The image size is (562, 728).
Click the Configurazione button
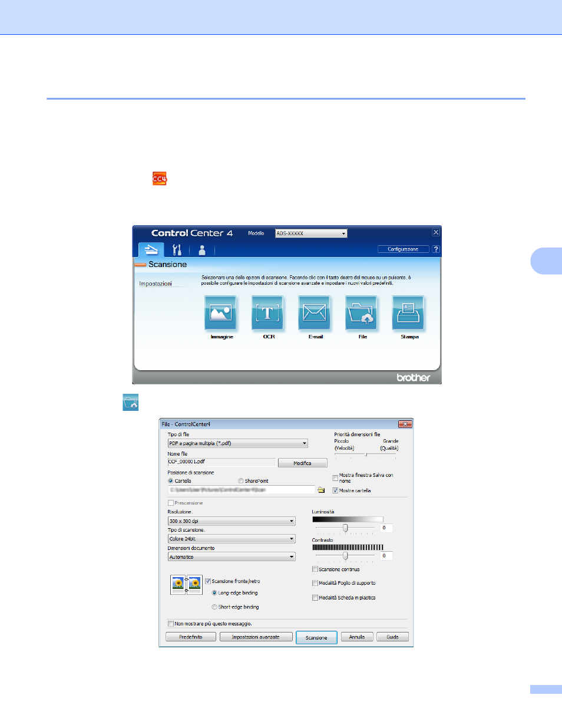coord(403,249)
